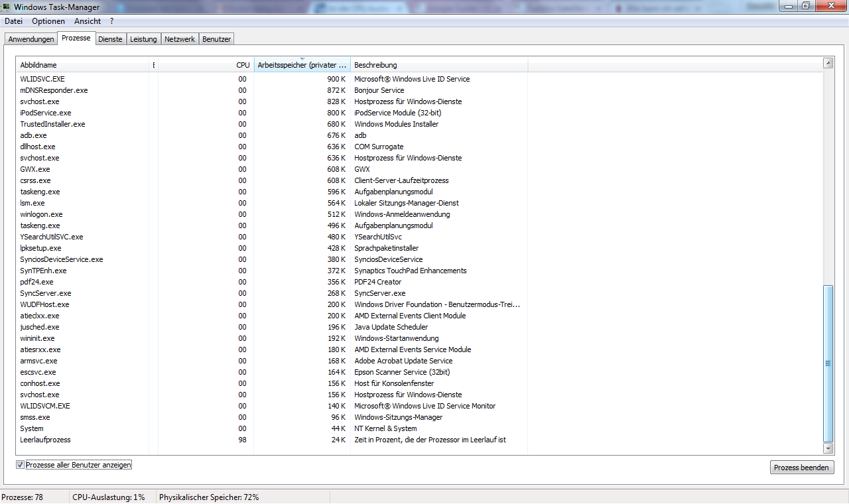Select the armsvc.exe process
849x504 pixels.
point(38,361)
